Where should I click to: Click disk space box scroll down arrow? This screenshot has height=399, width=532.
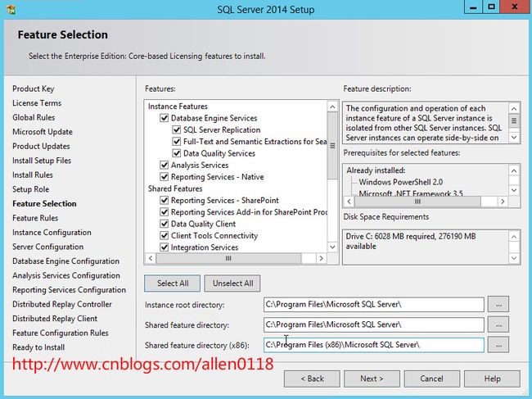pos(514,258)
